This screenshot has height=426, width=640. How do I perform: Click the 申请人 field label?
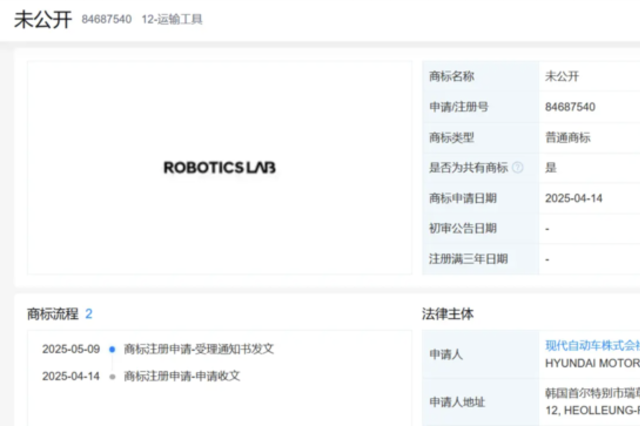click(446, 355)
